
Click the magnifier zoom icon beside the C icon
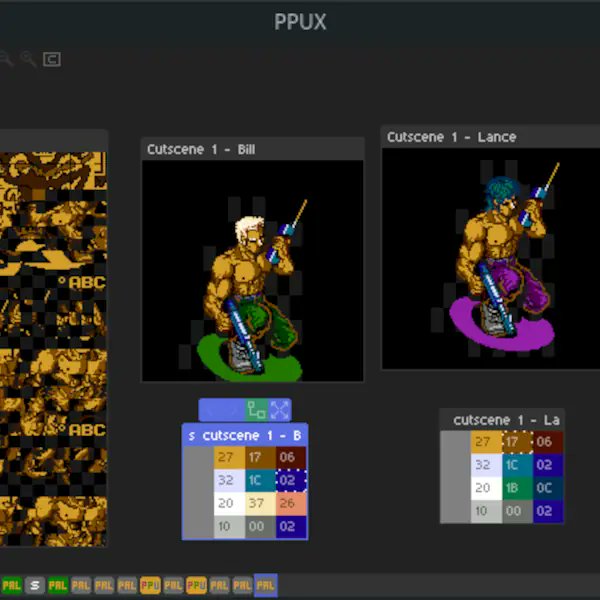[28, 59]
